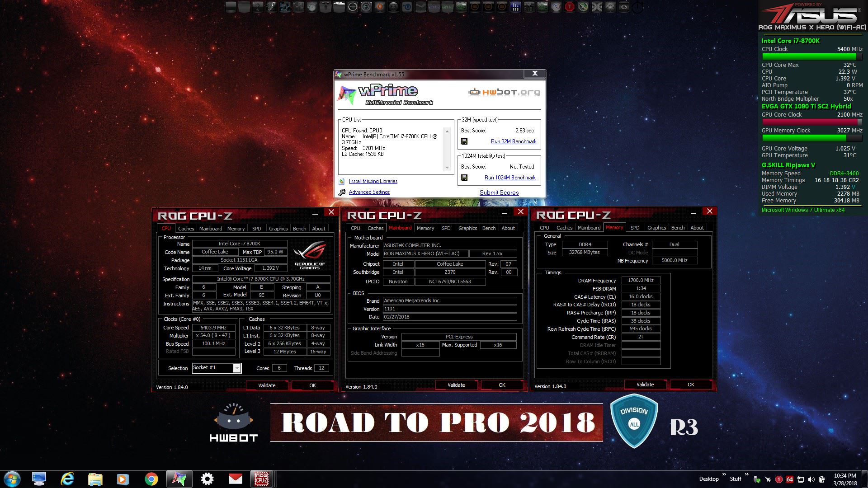
Task: Click the DRAM Frequency 1700.0 MHz field
Action: coord(641,281)
